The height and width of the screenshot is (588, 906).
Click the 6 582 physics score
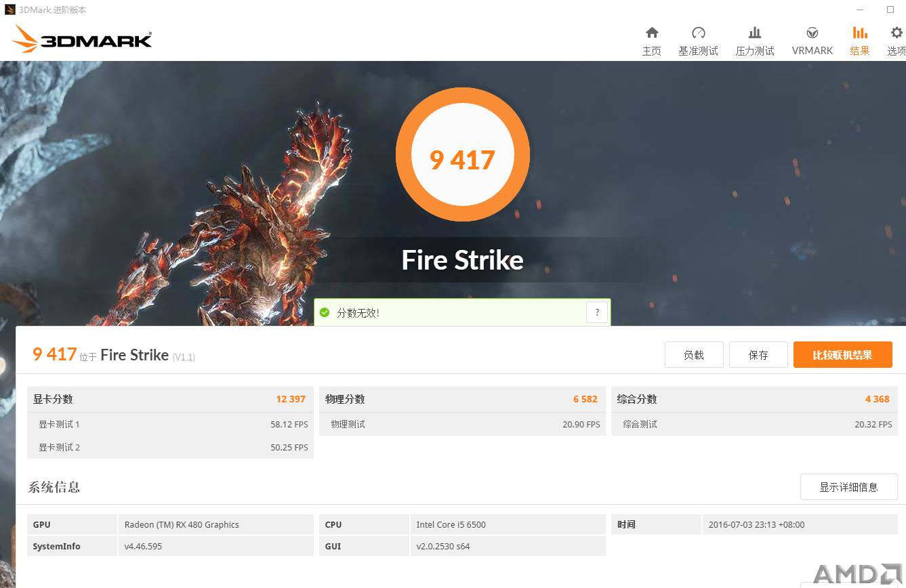(585, 399)
